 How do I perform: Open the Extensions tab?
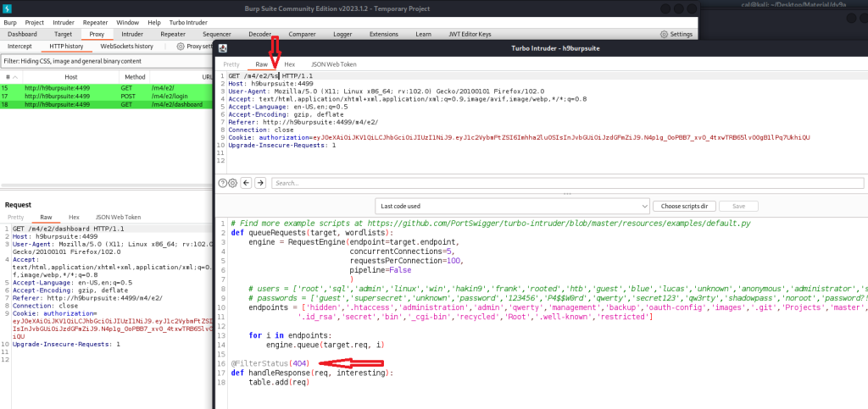coord(384,34)
